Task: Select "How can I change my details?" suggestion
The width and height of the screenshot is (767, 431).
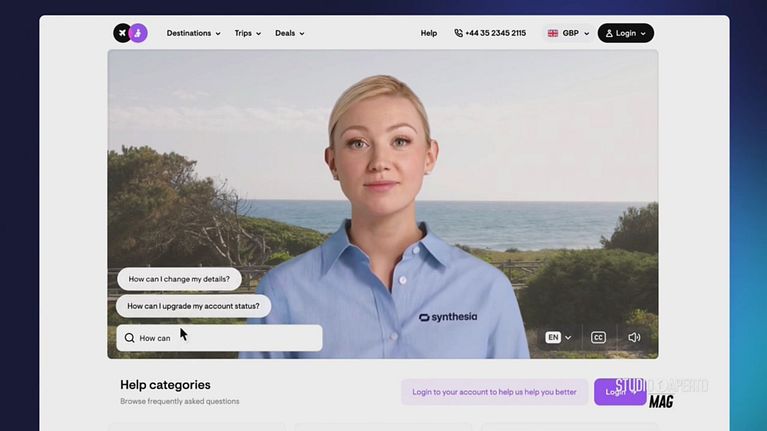Action: click(x=179, y=279)
